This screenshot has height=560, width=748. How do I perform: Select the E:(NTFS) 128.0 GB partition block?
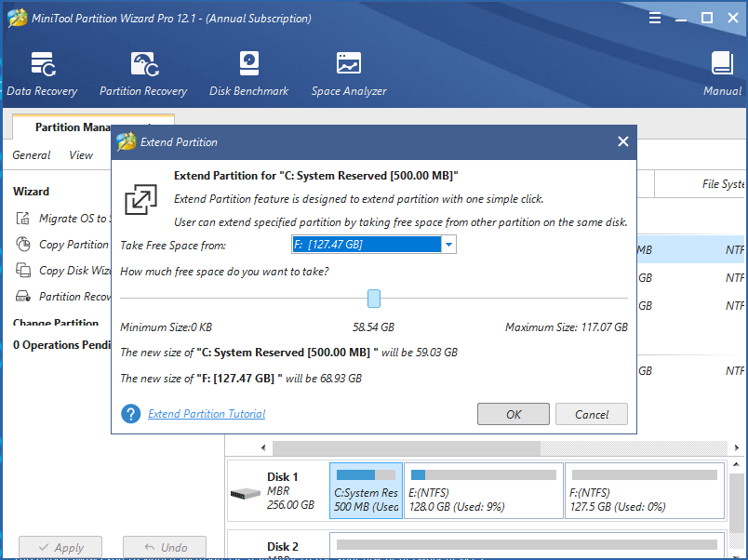coord(483,490)
